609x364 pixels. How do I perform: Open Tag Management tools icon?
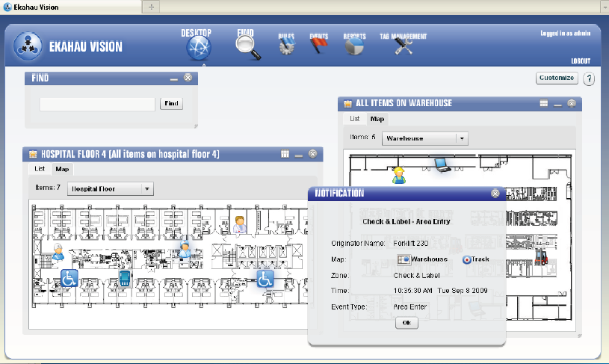pos(404,47)
